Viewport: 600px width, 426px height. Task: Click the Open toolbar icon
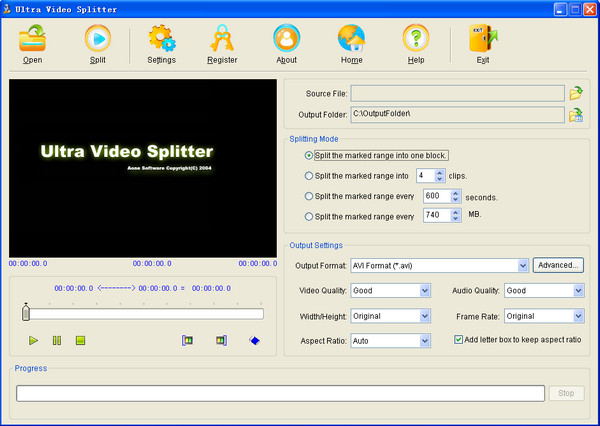32,40
